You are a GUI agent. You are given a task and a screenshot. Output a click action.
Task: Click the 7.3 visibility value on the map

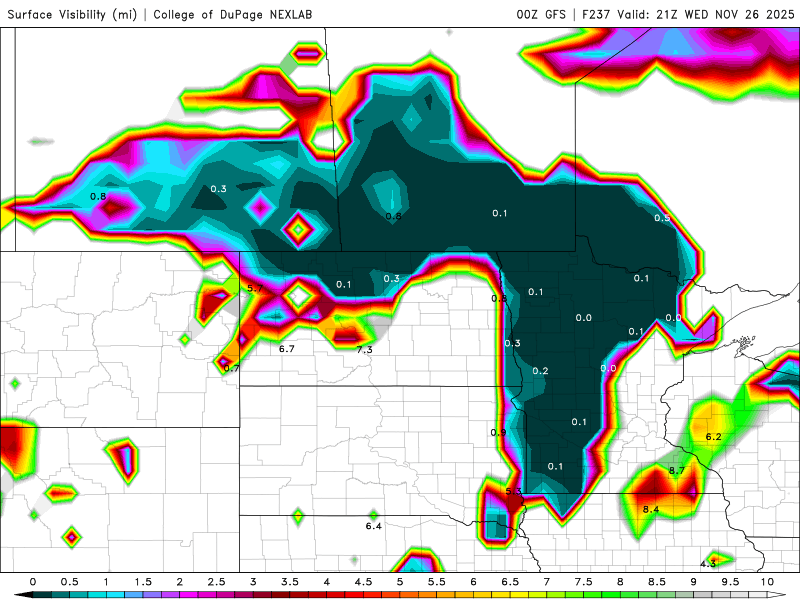[364, 350]
